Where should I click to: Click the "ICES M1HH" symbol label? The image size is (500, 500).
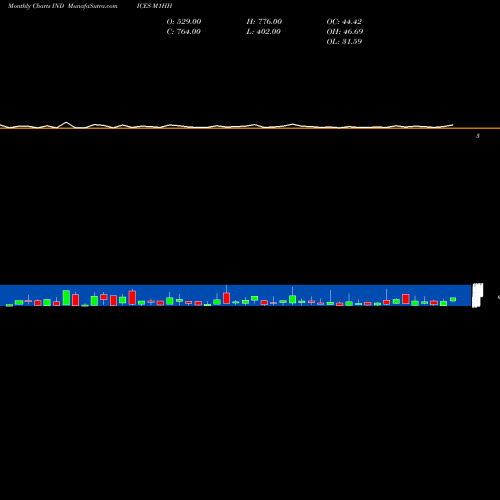pos(154,6)
